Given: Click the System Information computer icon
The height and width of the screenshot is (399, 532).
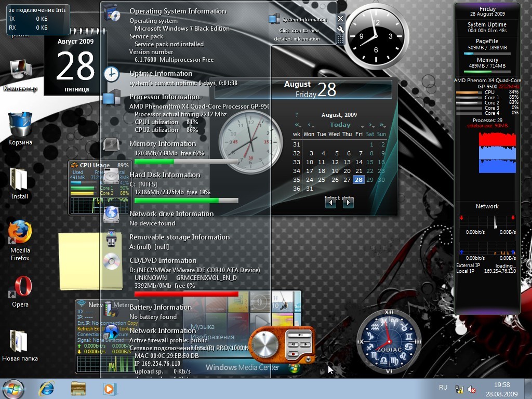Looking at the screenshot, I should click(x=274, y=19).
